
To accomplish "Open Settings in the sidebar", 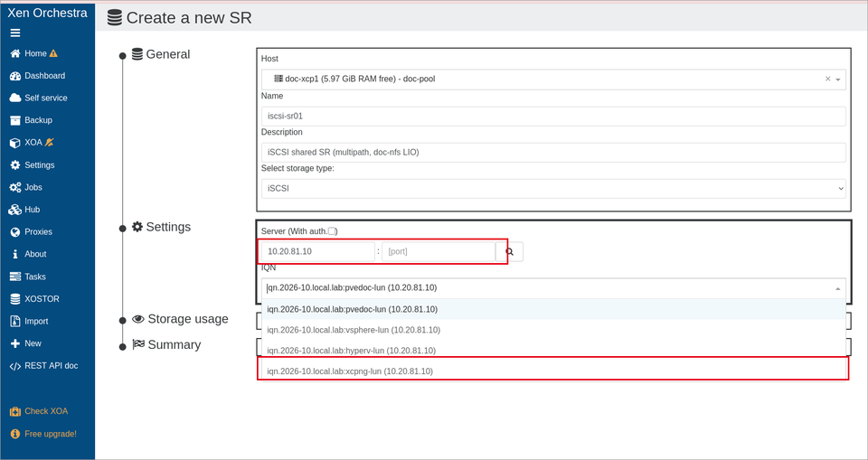I will [x=39, y=165].
